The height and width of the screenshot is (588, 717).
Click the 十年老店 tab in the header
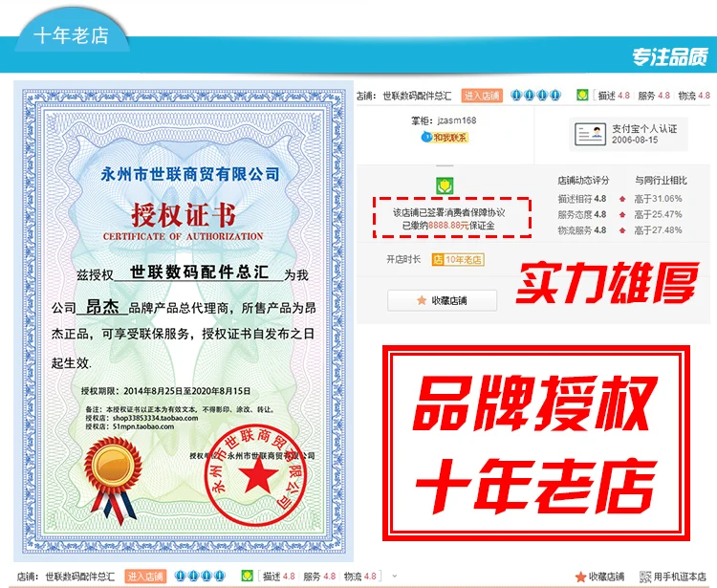[x=71, y=35]
